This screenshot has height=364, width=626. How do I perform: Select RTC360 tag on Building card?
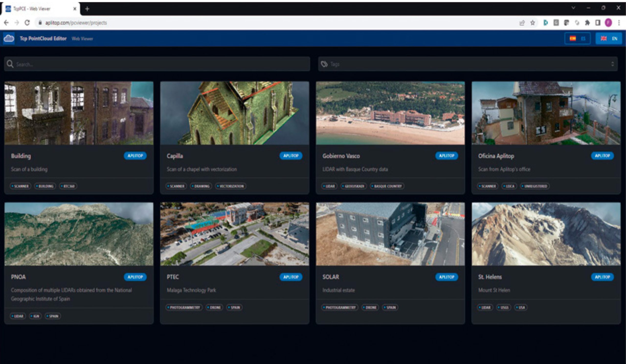68,186
